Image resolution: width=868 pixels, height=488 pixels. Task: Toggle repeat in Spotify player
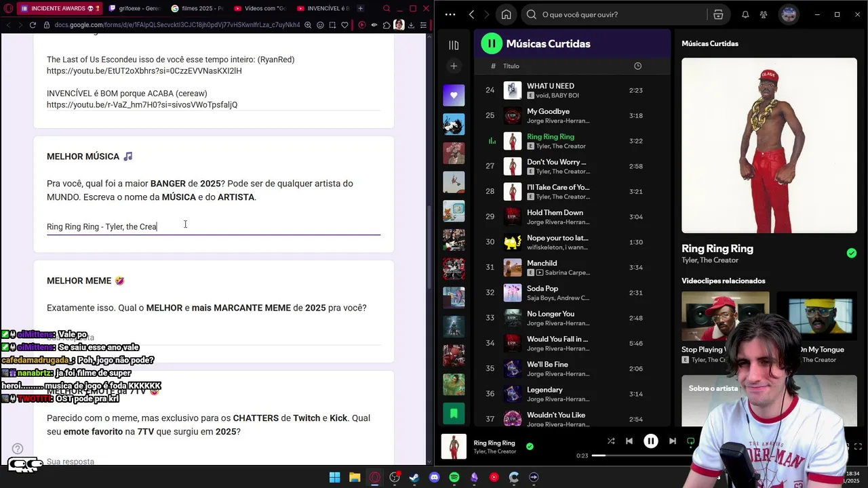click(691, 441)
